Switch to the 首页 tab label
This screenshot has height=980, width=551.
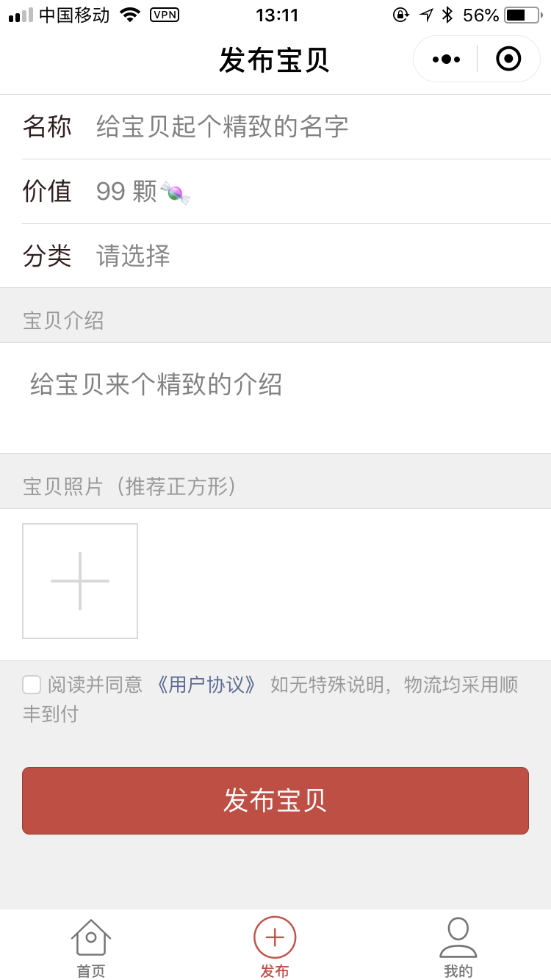[91, 970]
